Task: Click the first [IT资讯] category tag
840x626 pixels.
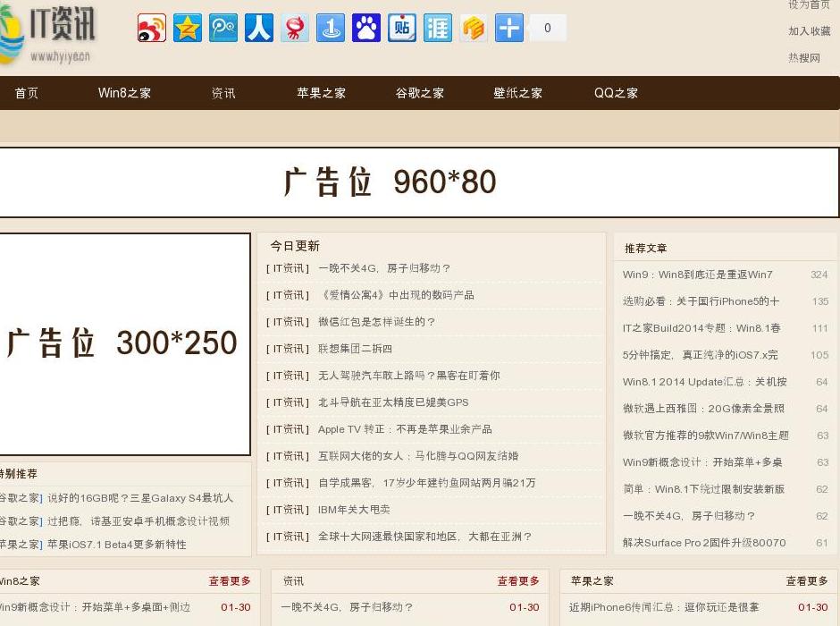Action: coord(288,268)
